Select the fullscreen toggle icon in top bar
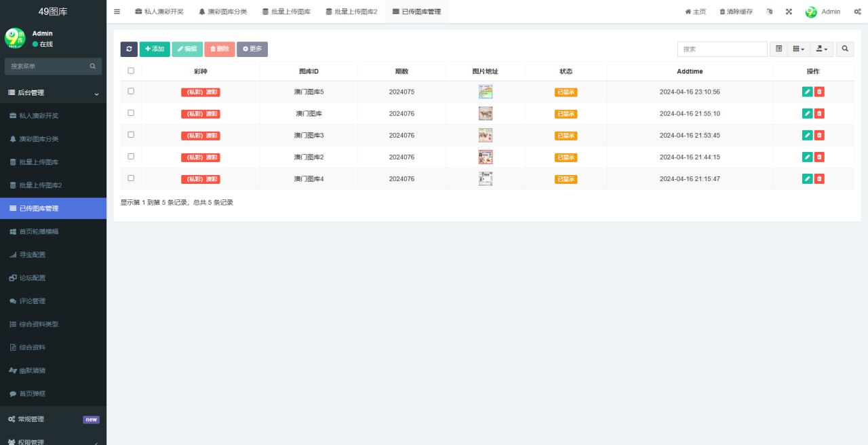868x445 pixels. 788,12
